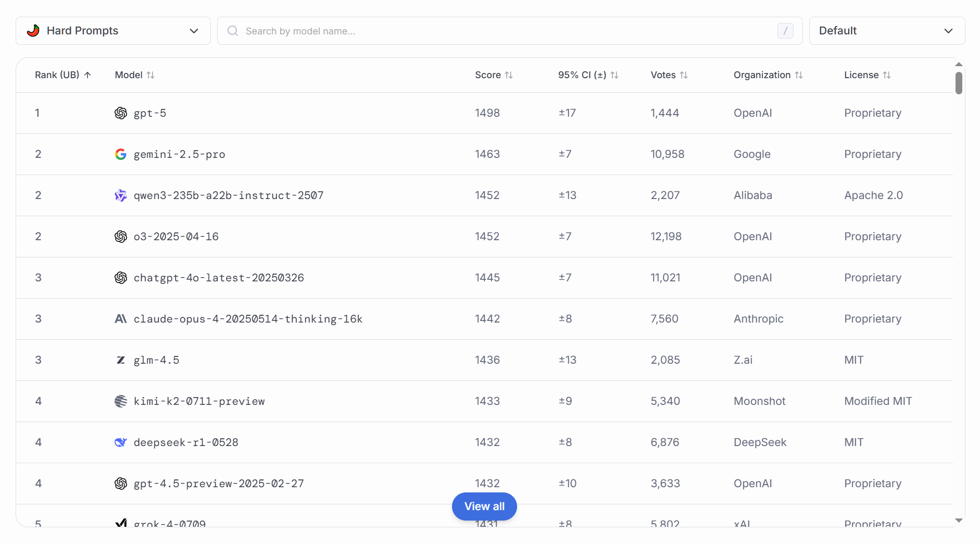Click the Moonshot organization cell
Image resolution: width=980 pixels, height=544 pixels.
(760, 401)
